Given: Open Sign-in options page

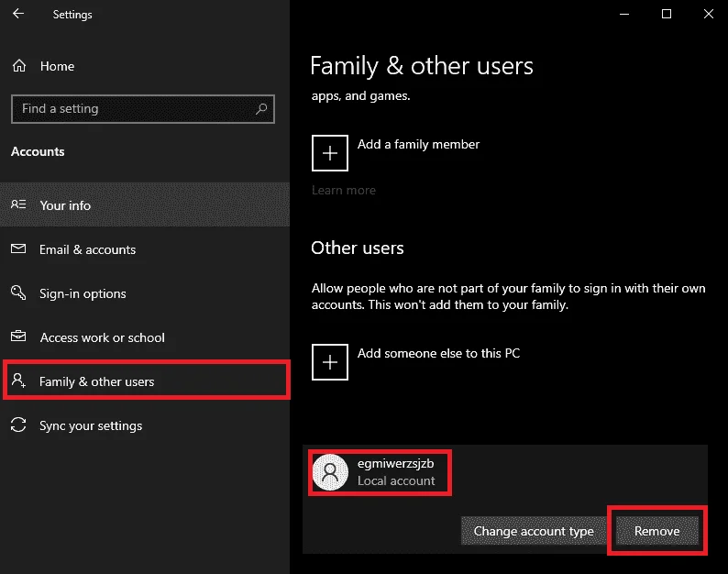Looking at the screenshot, I should pyautogui.click(x=144, y=293).
